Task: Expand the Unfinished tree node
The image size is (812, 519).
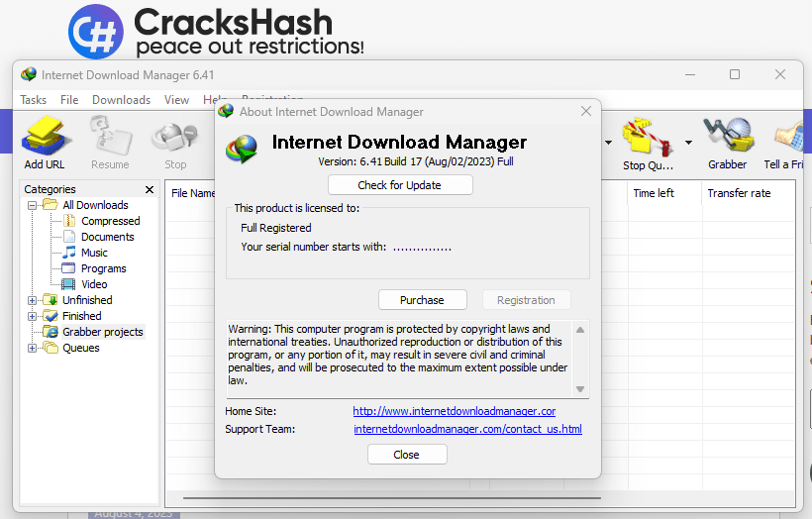Action: (x=32, y=300)
